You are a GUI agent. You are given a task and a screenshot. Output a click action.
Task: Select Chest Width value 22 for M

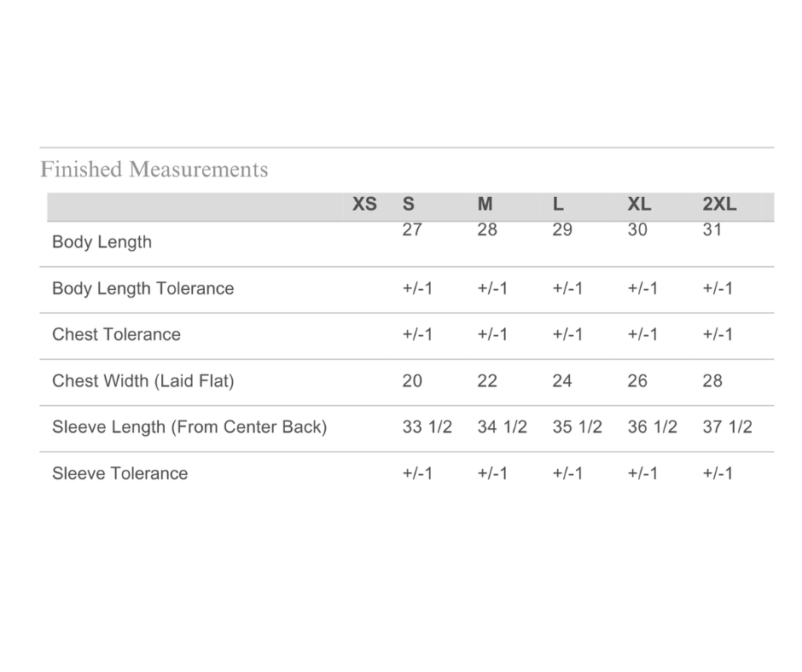point(487,381)
